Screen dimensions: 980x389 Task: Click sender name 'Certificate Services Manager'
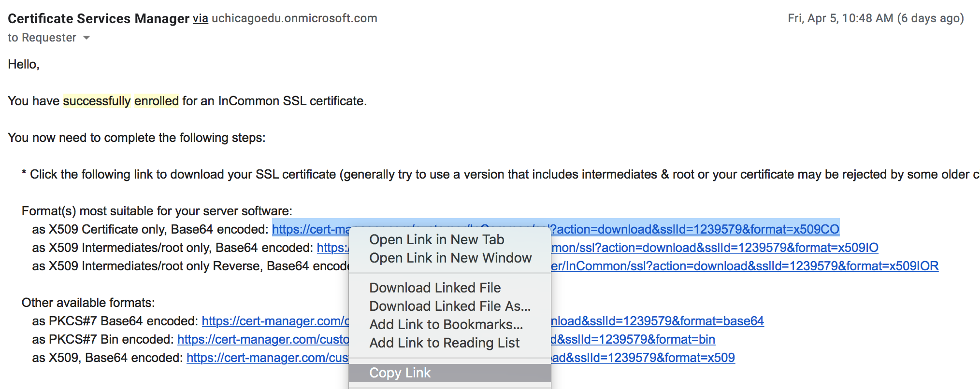(x=99, y=18)
